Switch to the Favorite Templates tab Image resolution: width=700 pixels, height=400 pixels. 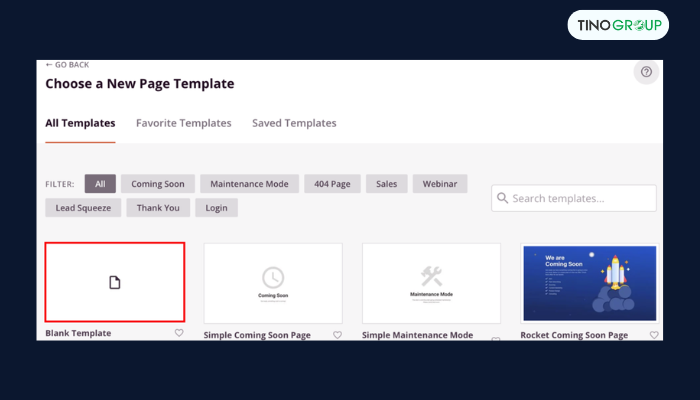point(183,123)
